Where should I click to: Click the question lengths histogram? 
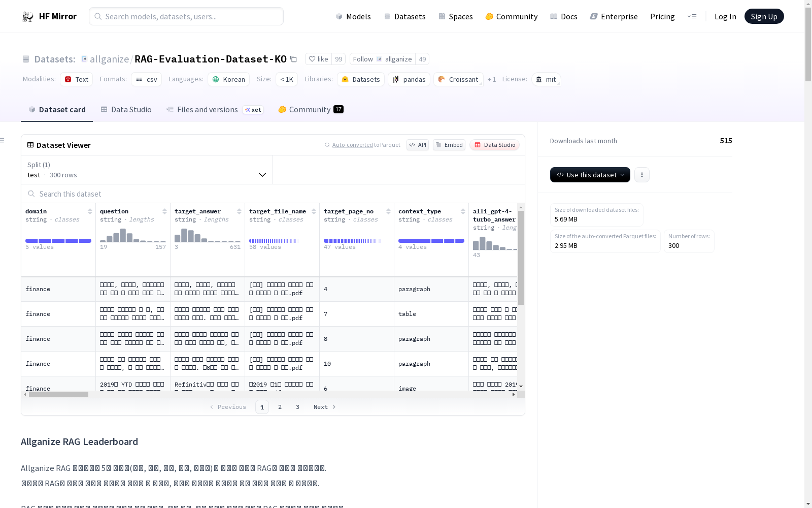click(x=133, y=235)
